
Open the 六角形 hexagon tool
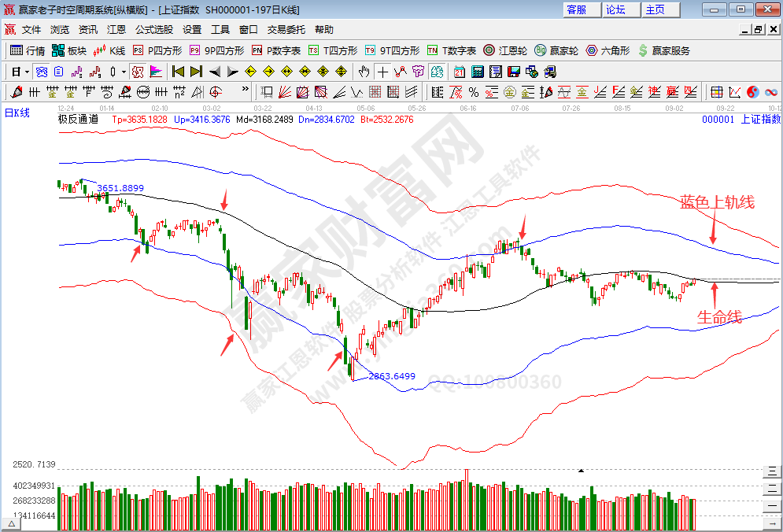(x=608, y=50)
